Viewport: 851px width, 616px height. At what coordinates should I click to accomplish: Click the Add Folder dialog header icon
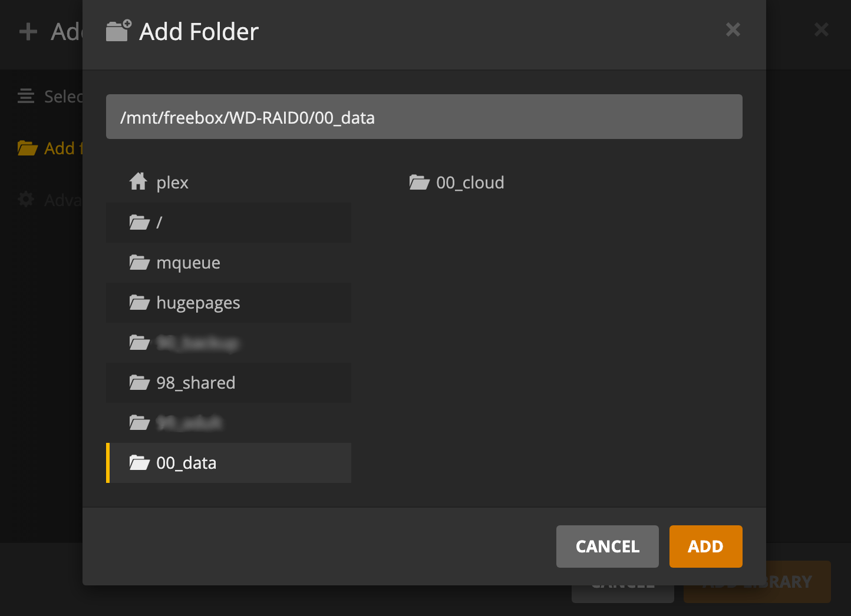[117, 31]
